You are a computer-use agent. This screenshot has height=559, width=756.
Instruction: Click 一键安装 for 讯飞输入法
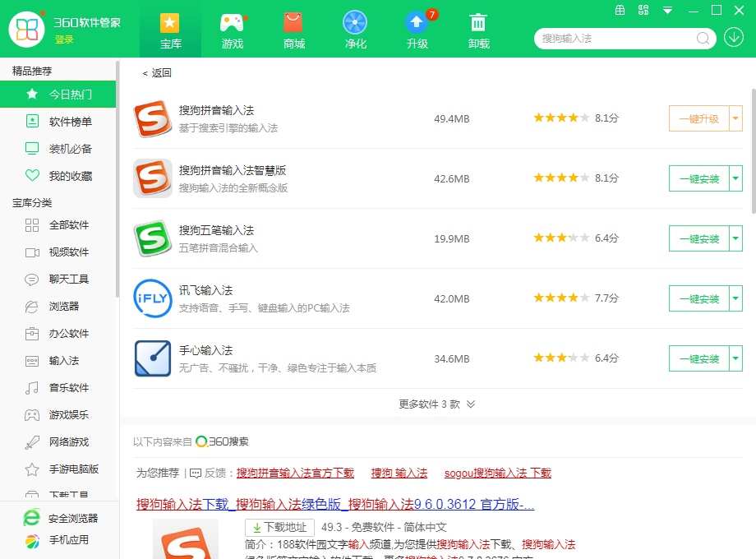(x=699, y=298)
